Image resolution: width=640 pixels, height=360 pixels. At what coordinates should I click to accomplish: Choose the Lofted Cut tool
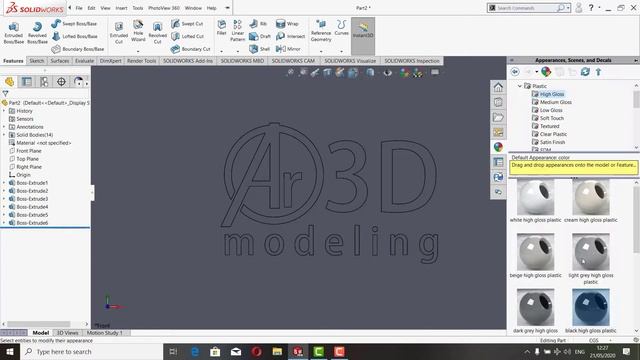(187, 36)
